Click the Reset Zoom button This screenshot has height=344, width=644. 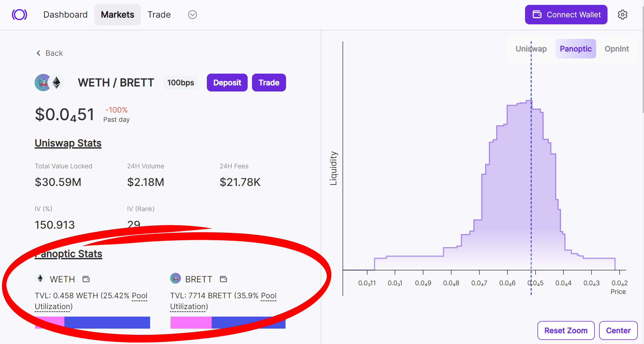coord(566,330)
